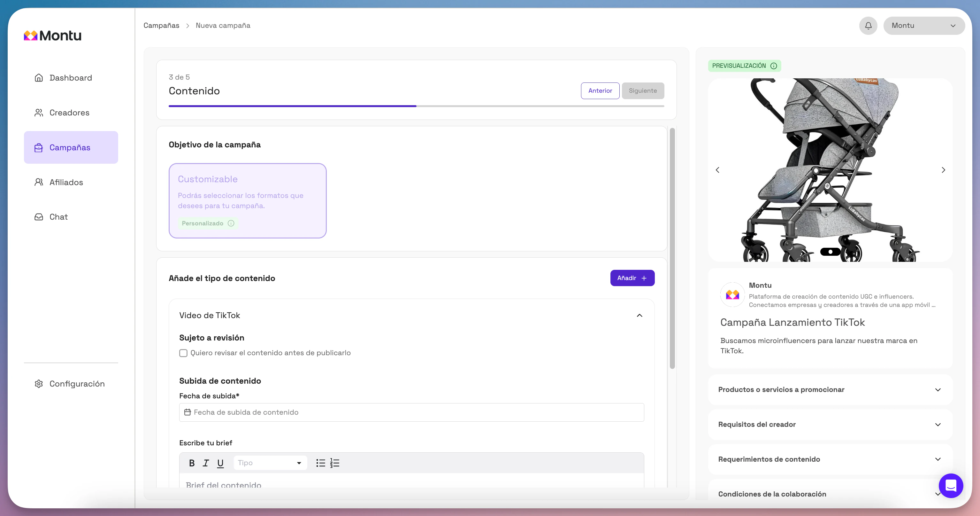This screenshot has width=980, height=516.
Task: Click the stroller product image
Action: pos(830,170)
